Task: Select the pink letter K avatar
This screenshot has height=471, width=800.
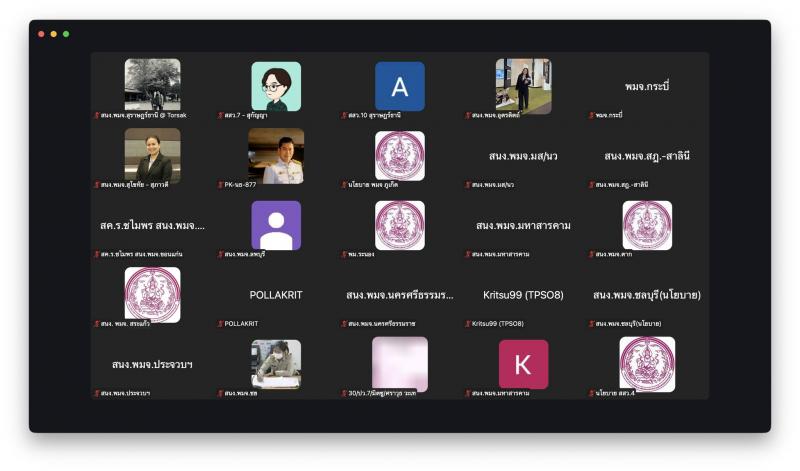Action: (x=523, y=364)
